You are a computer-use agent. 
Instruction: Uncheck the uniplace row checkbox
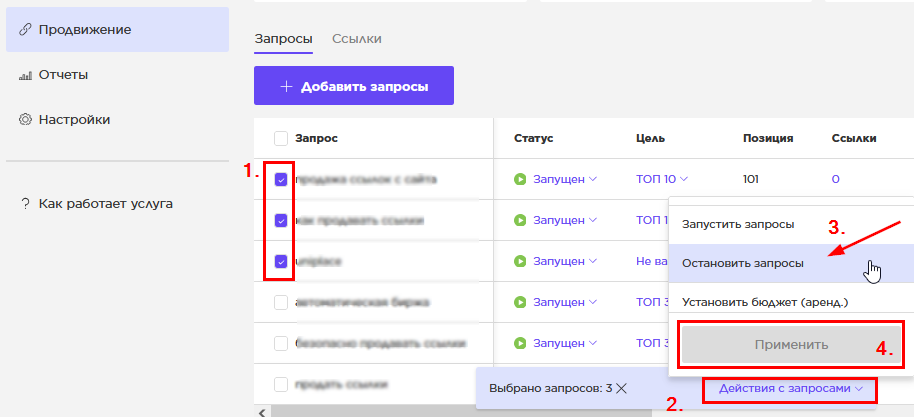281,262
